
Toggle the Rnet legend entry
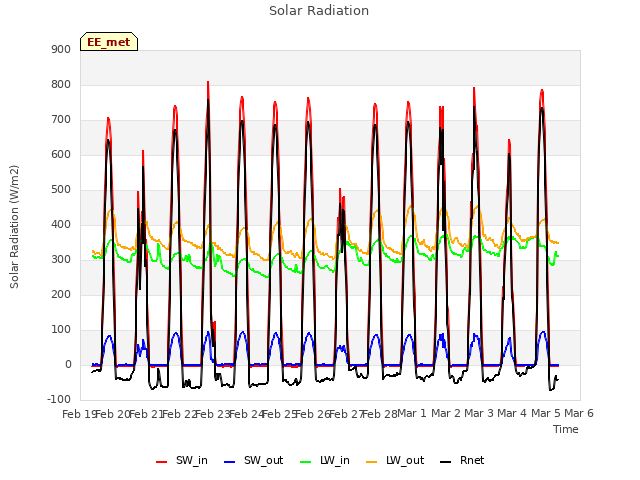(462, 460)
